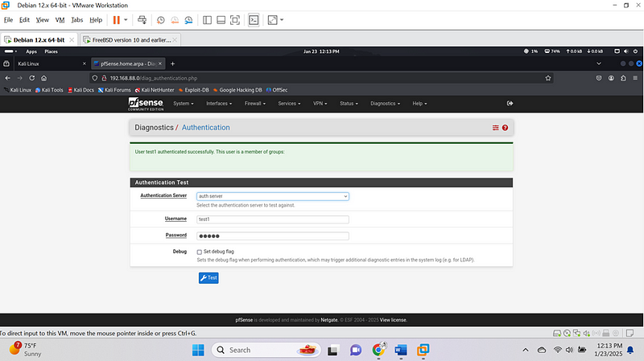Open VMware VM menu
Screen dimensions: 644x361
point(60,19)
